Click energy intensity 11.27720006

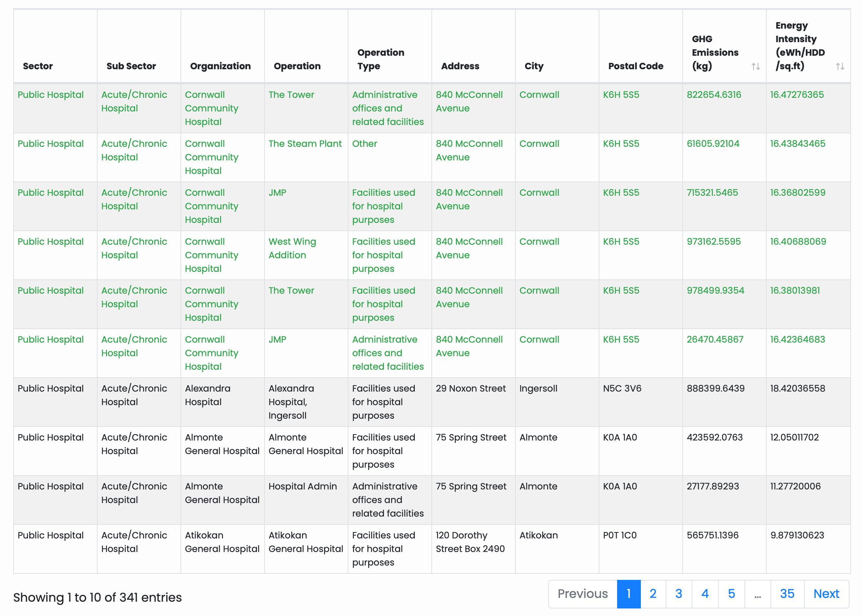795,486
